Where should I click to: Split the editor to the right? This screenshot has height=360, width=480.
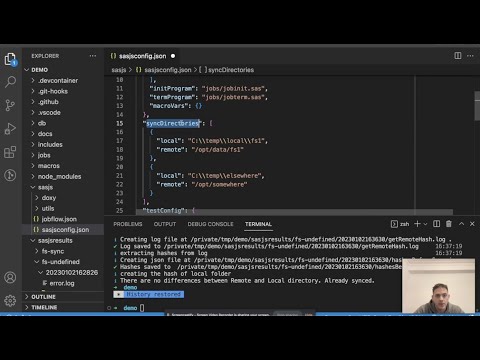click(x=458, y=56)
